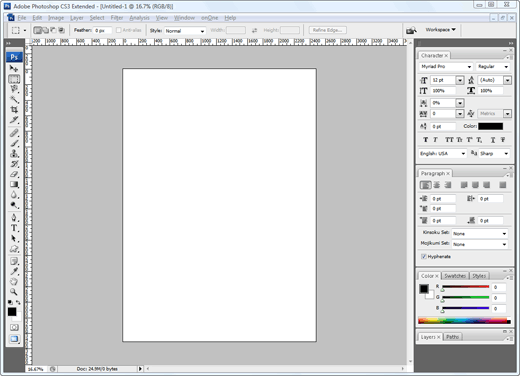
Task: Select the Hand tool
Action: tap(14, 282)
